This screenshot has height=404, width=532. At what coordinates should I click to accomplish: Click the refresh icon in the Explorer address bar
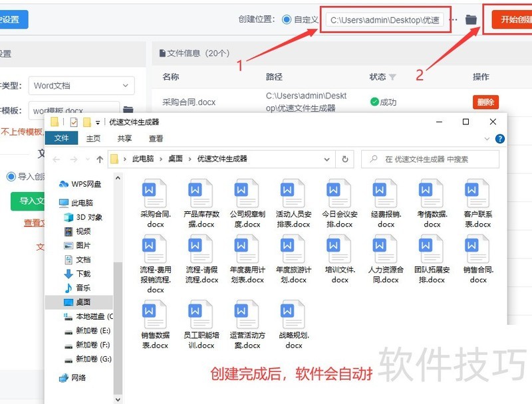[x=344, y=159]
